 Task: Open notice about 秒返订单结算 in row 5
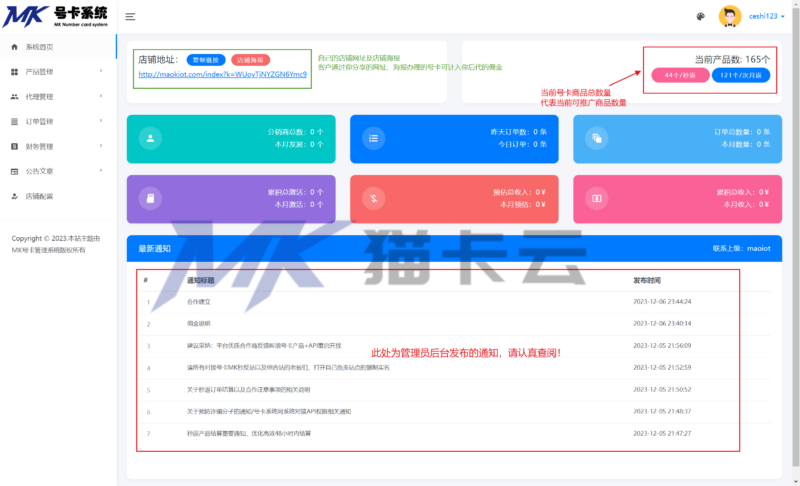(x=248, y=390)
